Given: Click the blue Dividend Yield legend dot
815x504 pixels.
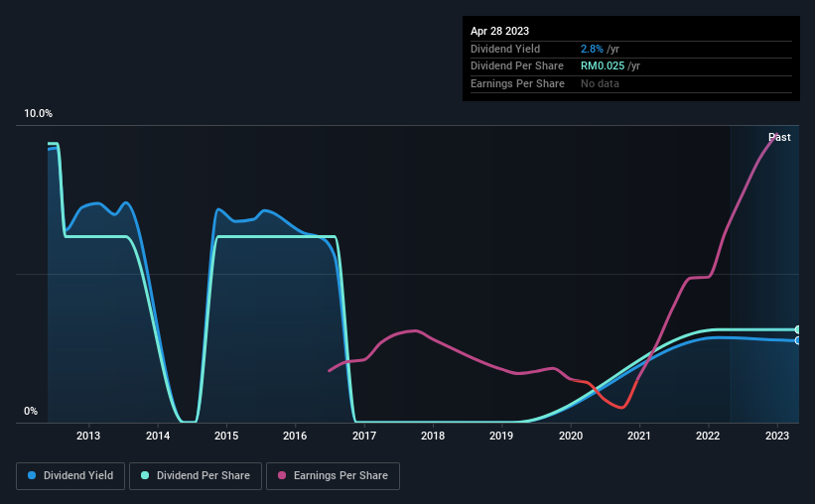Looking at the screenshot, I should click(x=32, y=475).
